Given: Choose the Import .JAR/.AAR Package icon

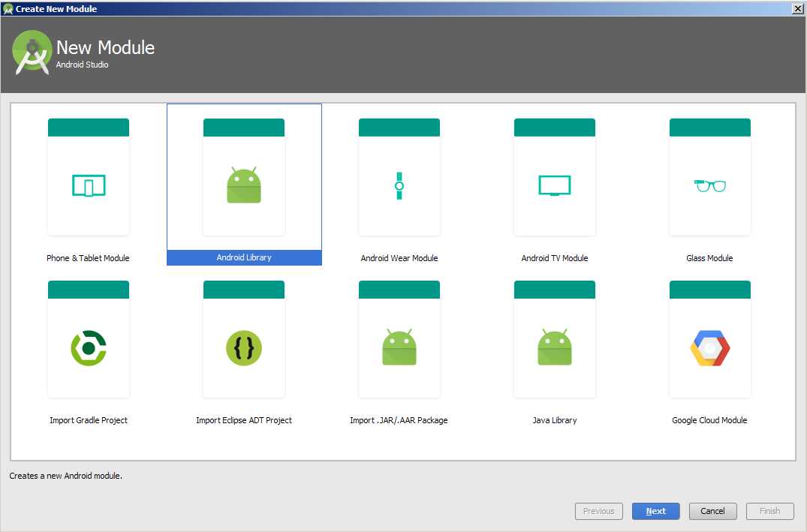Looking at the screenshot, I should (x=399, y=347).
